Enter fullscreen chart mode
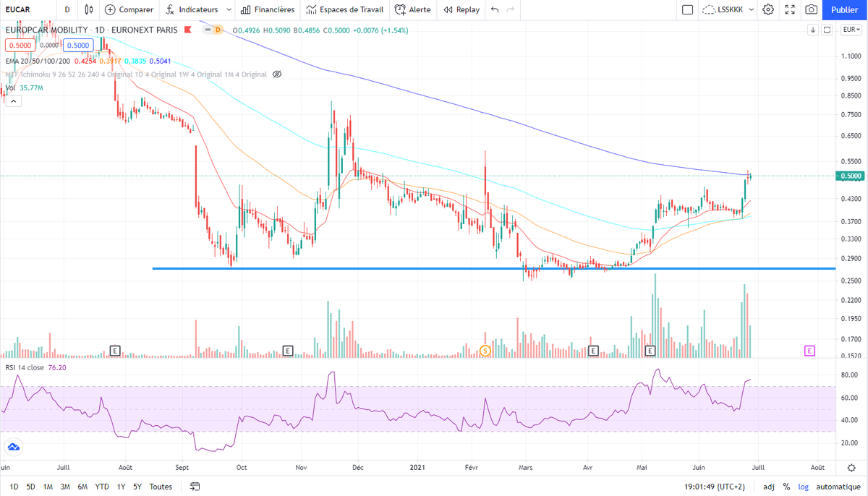 tap(790, 10)
